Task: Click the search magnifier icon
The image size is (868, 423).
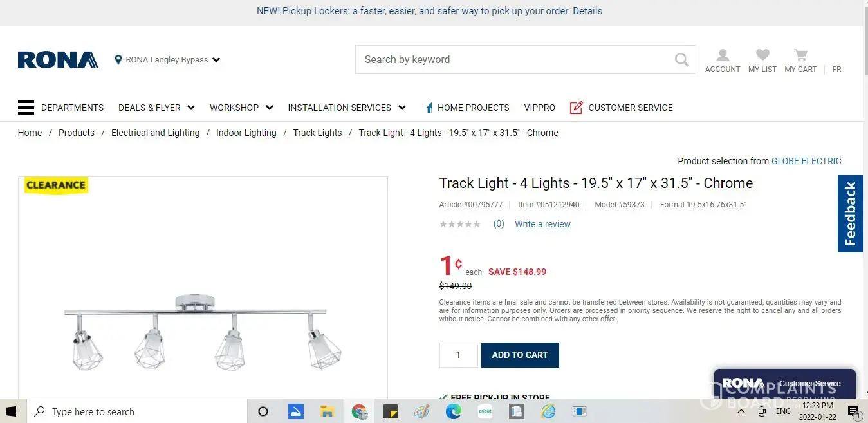Action: point(681,60)
